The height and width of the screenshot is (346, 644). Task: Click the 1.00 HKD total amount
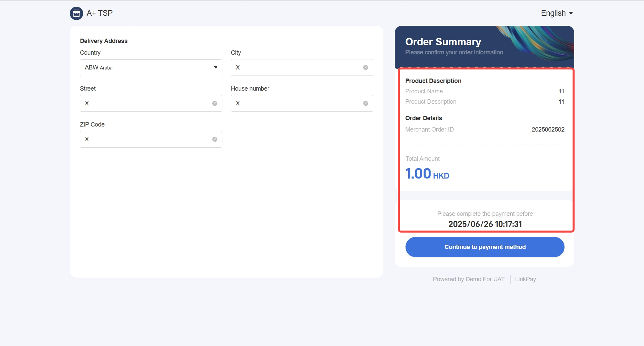tap(427, 174)
